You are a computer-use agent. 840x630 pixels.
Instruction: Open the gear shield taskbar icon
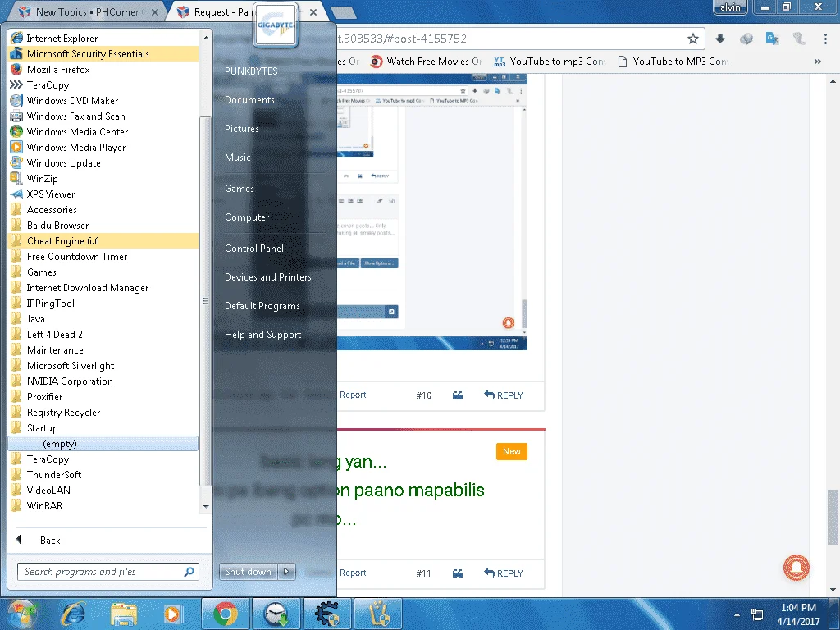(326, 614)
